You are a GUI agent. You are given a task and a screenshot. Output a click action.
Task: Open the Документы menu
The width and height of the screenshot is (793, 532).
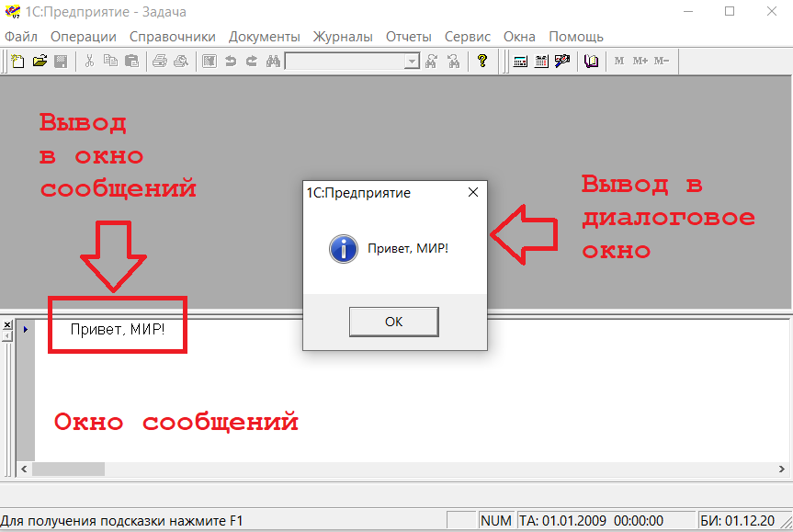pos(264,37)
